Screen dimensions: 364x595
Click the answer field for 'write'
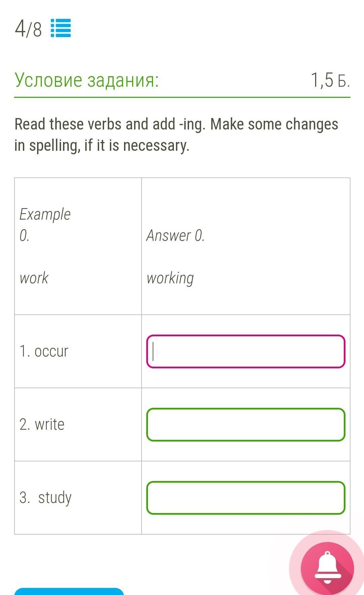[x=246, y=425]
